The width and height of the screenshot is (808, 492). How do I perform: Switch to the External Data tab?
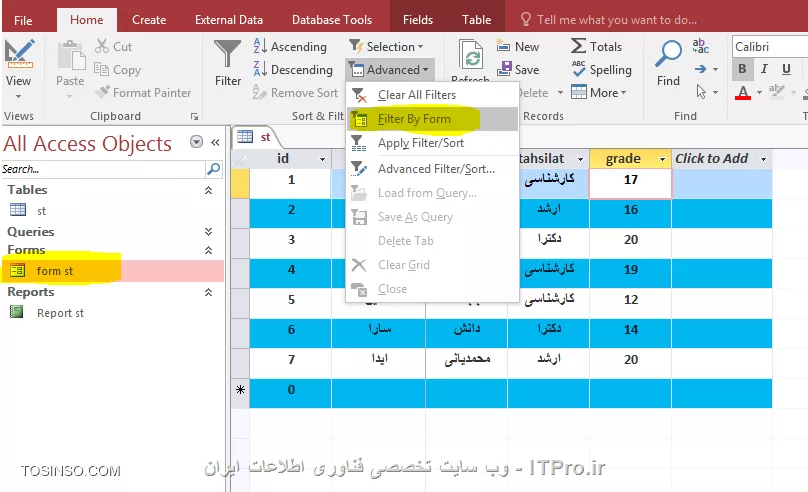[x=229, y=20]
